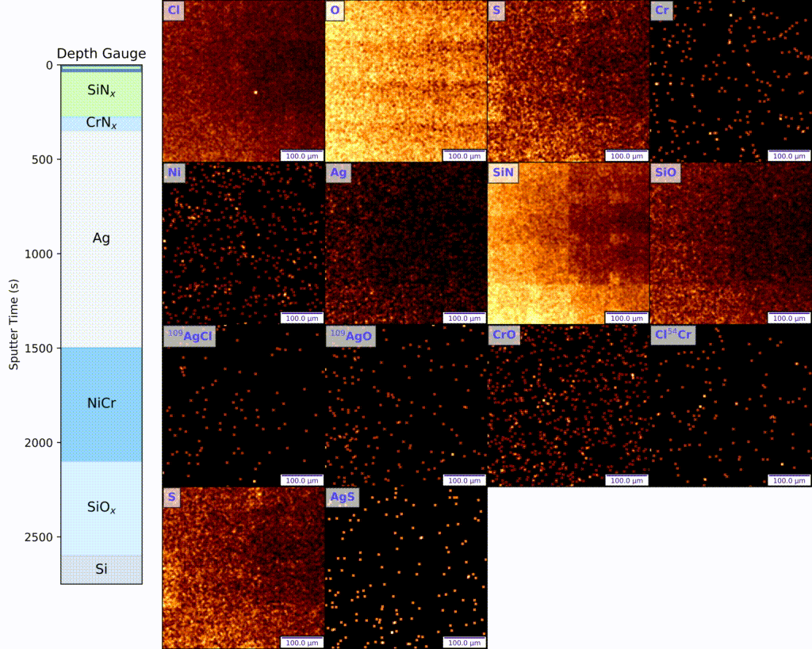This screenshot has width=812, height=649.
Task: Open the Cr ion map panel
Action: (x=730, y=81)
